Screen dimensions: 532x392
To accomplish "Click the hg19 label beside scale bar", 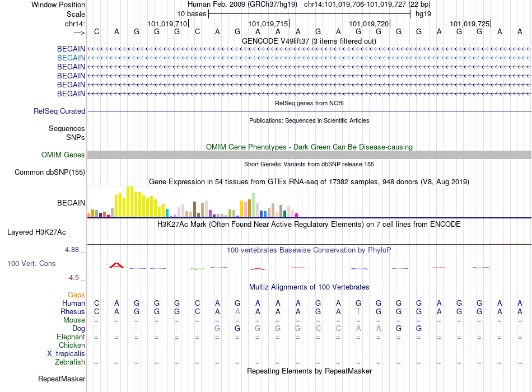I will (x=423, y=14).
